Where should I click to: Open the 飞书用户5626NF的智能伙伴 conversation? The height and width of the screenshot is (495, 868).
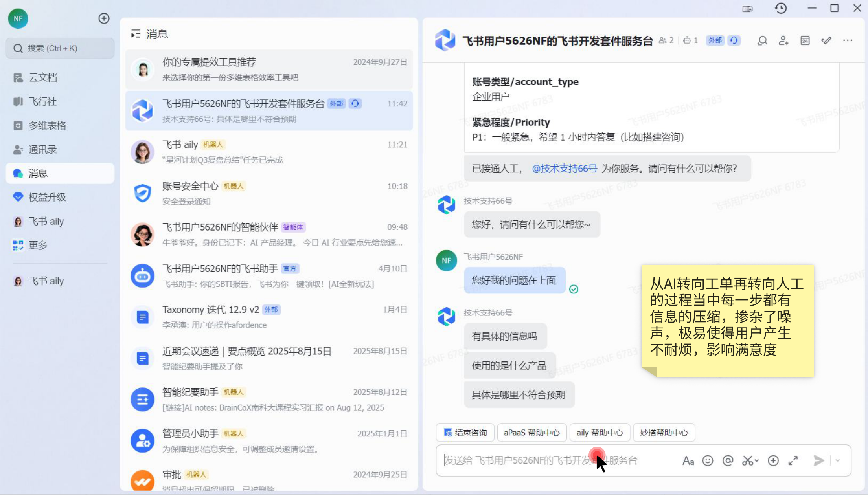click(x=269, y=235)
